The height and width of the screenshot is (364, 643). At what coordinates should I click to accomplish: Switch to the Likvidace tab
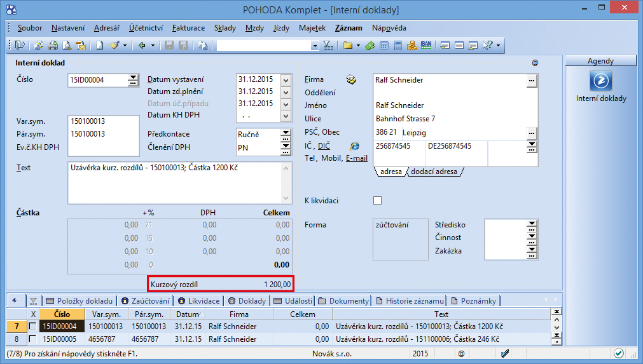click(x=199, y=301)
